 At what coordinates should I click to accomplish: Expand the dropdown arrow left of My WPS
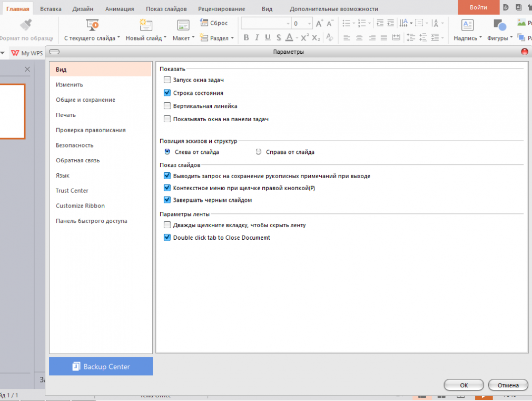[3, 53]
